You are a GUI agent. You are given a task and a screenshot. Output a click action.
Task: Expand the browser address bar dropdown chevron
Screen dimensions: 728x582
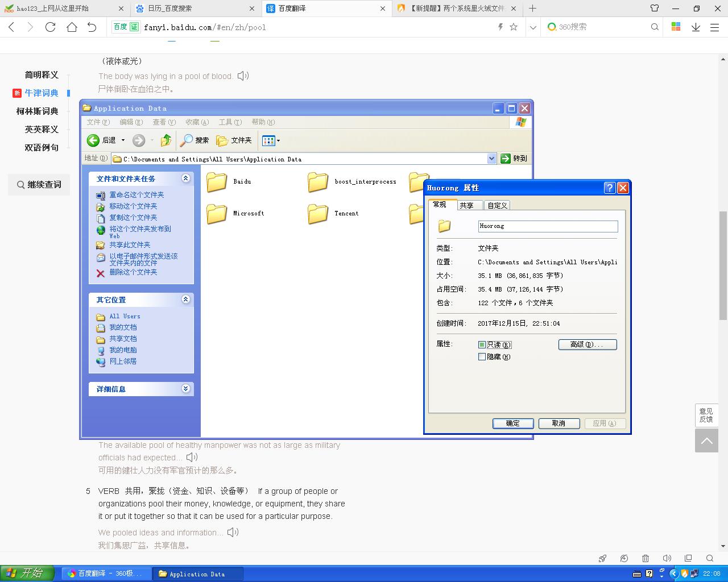[533, 27]
